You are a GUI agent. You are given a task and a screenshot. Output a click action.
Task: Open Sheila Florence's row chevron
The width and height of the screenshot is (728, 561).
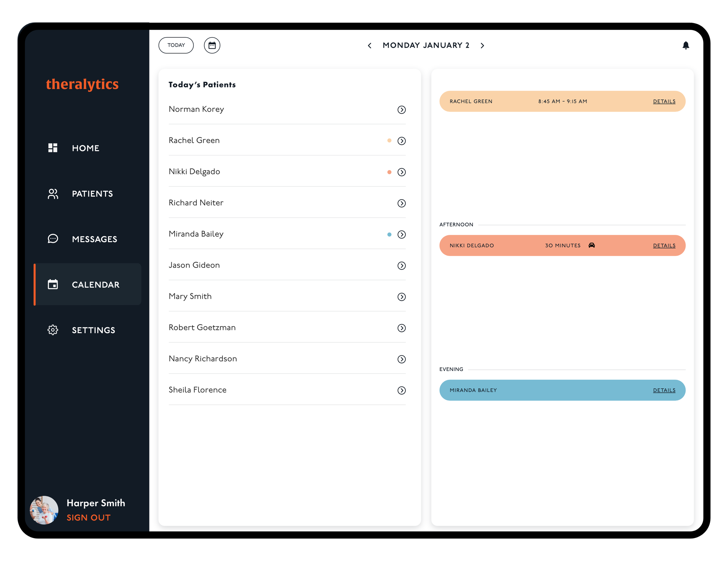coord(401,390)
